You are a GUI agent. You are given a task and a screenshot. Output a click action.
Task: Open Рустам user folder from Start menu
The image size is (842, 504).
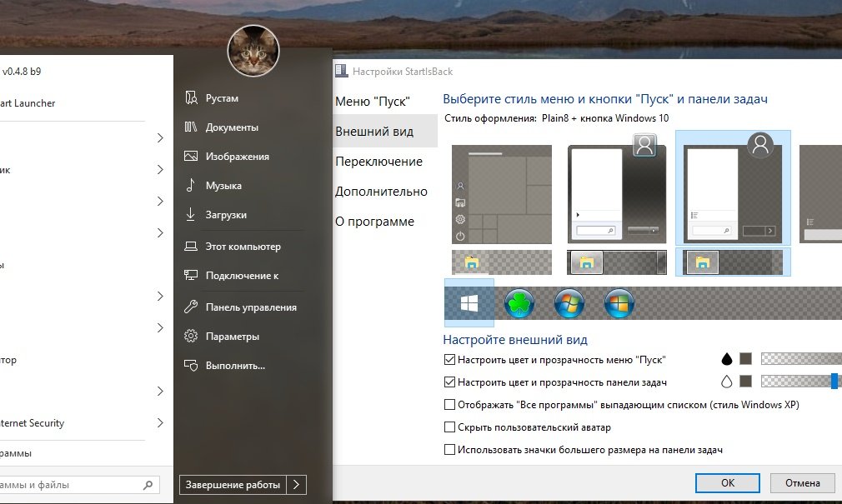[x=222, y=98]
